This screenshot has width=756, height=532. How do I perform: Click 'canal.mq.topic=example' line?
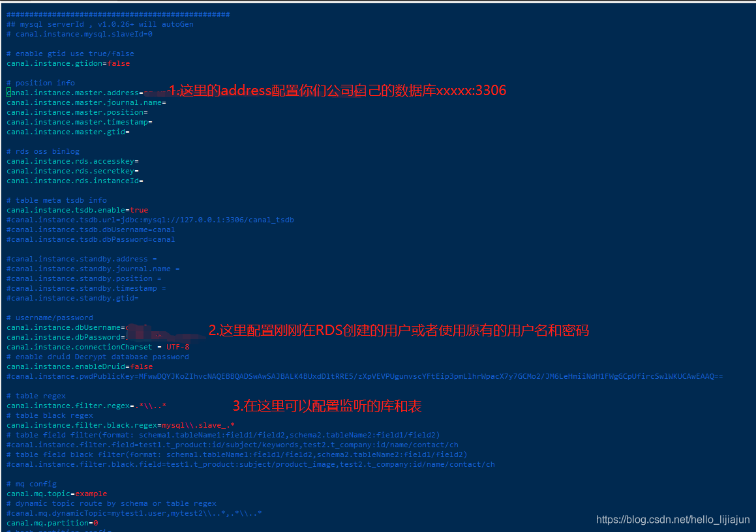tap(57, 494)
